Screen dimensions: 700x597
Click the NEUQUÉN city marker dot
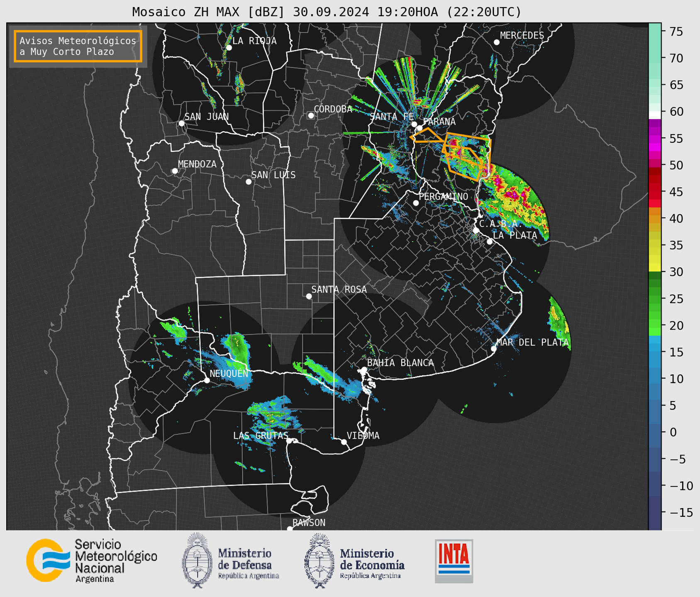tap(207, 380)
